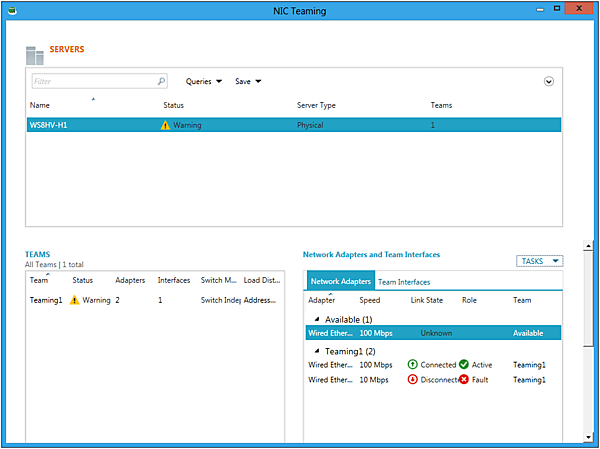This screenshot has height=449, width=600.
Task: Click the Filter text box
Action: point(93,82)
